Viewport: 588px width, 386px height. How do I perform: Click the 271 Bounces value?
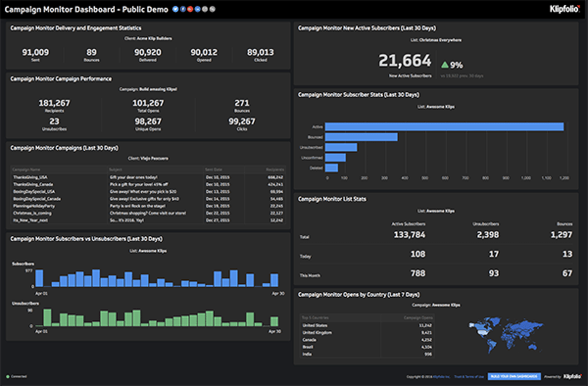242,103
